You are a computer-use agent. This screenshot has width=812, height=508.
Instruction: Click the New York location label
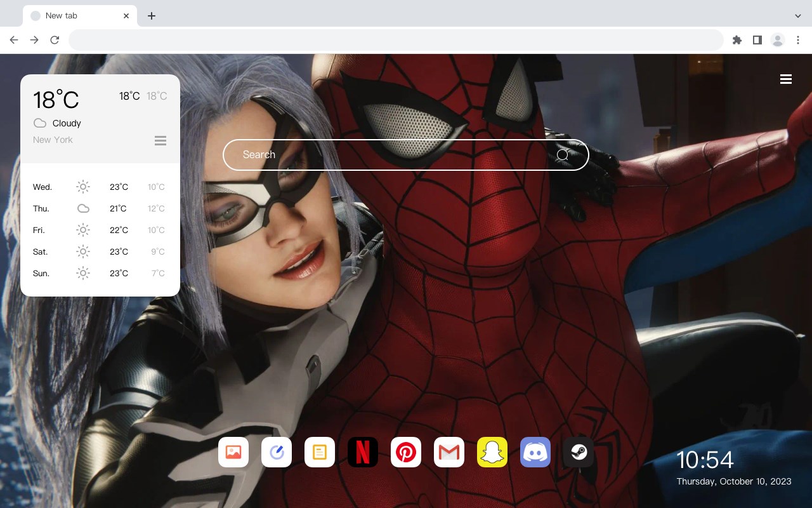[53, 140]
